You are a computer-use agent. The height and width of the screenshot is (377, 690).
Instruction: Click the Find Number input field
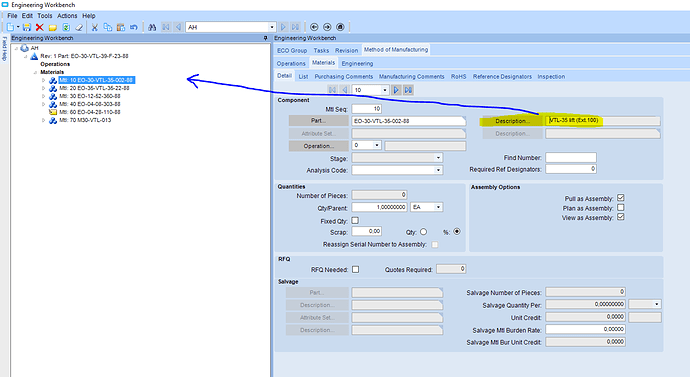coord(571,157)
